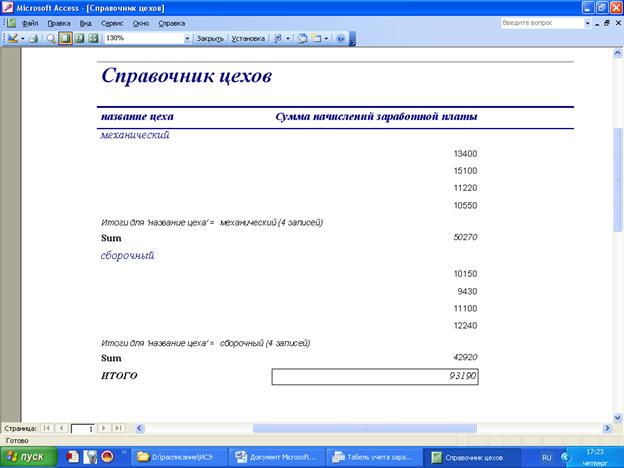Go to first page navigation button

click(x=47, y=428)
